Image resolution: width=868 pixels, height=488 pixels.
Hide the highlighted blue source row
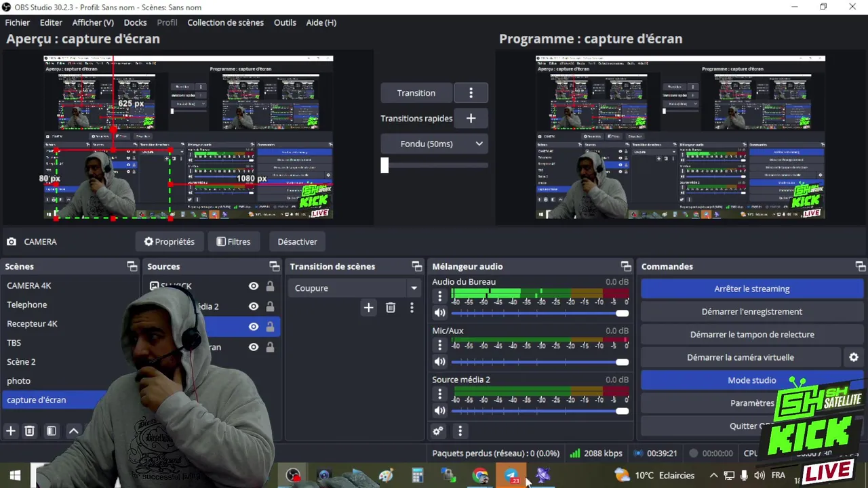coord(254,327)
